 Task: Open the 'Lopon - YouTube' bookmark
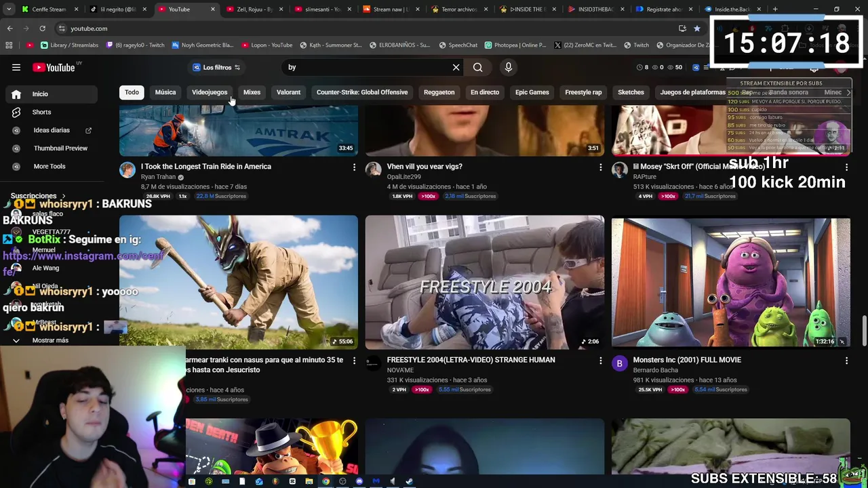tap(267, 45)
